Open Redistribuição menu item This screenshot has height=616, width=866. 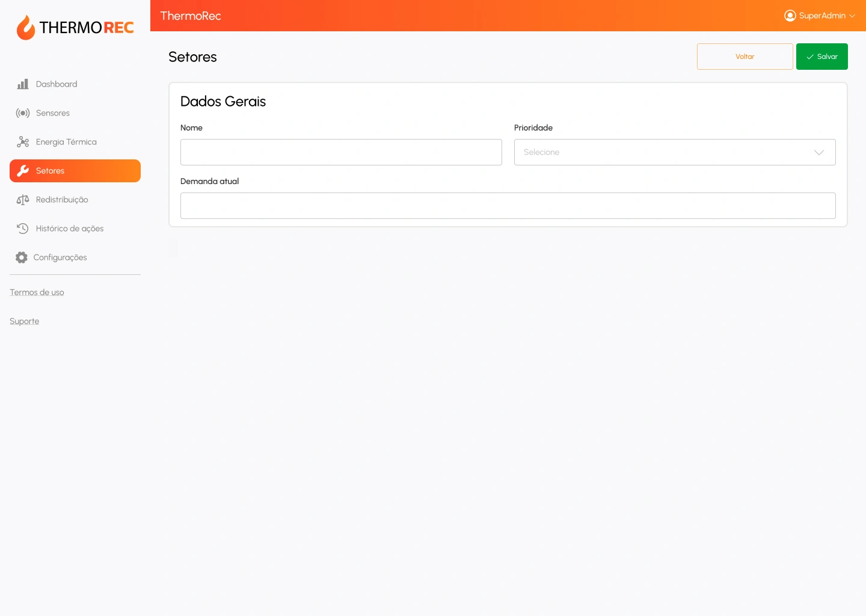tap(62, 200)
